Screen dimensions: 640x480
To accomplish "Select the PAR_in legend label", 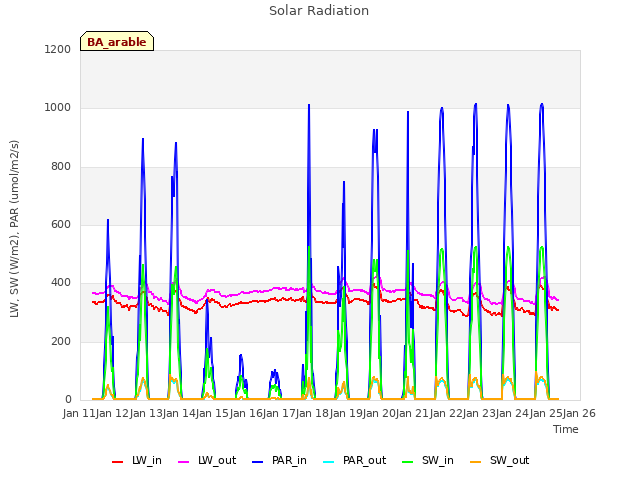I will click(289, 460).
